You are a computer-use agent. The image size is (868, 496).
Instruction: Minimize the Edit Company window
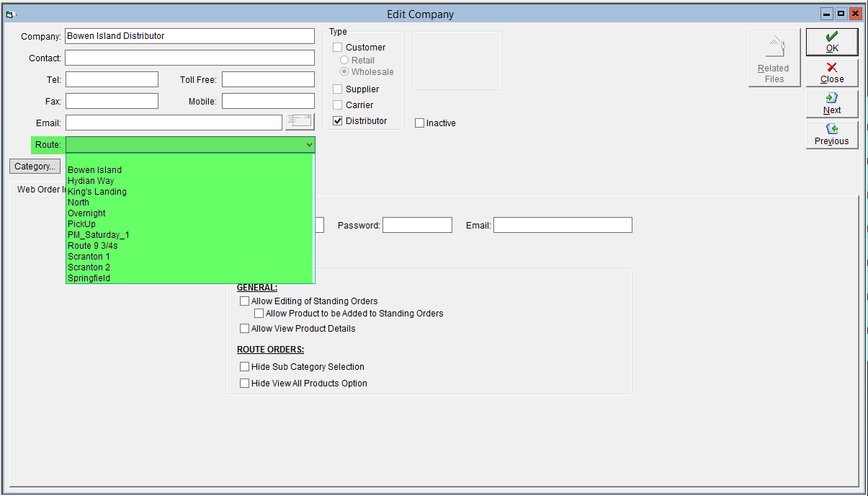coord(826,14)
